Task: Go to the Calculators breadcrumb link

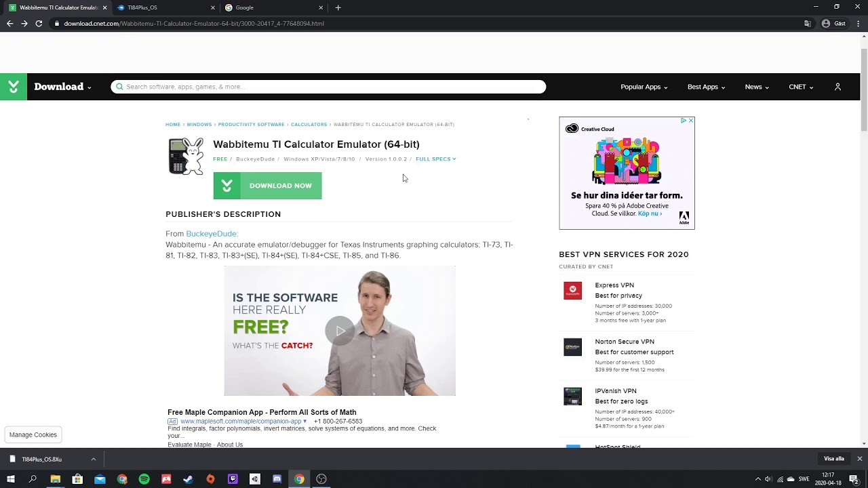Action: point(309,125)
